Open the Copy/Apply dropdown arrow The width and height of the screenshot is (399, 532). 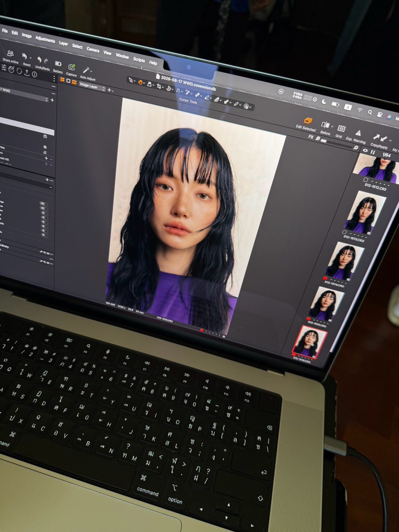click(x=390, y=140)
